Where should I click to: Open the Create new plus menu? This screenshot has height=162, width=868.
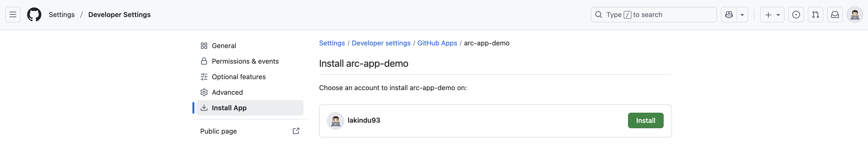click(772, 15)
